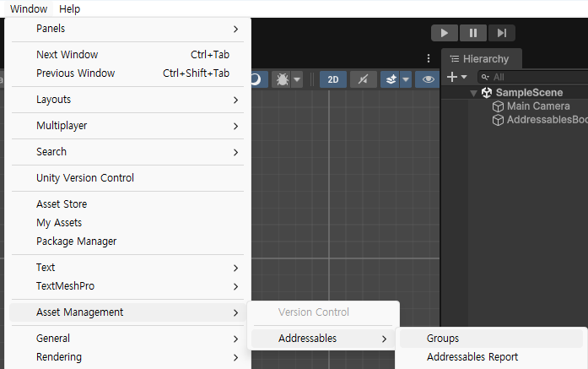Image resolution: width=588 pixels, height=369 pixels.
Task: Toggle the debug draw bug icon
Action: pos(283,79)
